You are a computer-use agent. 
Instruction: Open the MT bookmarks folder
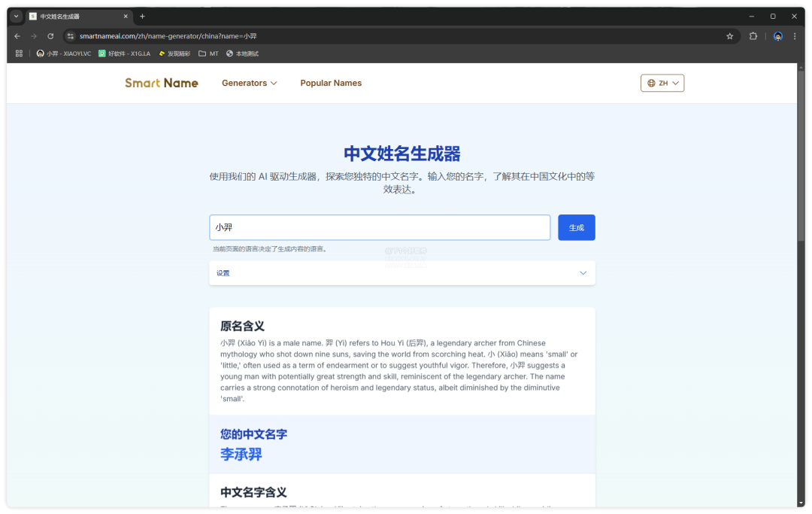click(208, 53)
